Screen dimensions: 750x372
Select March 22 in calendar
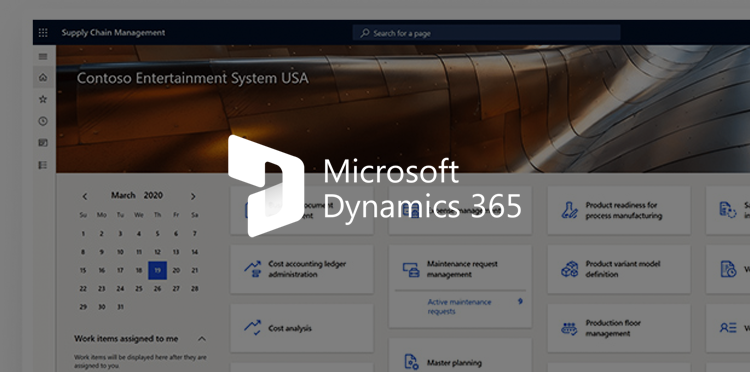click(x=83, y=288)
